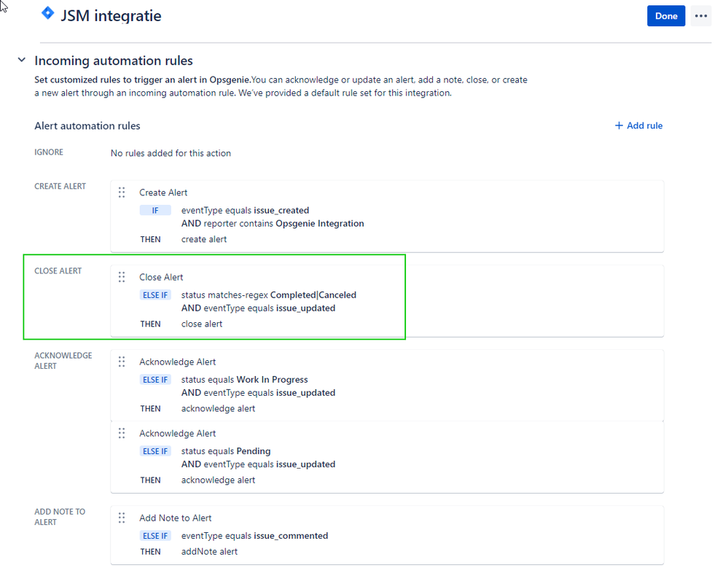
Task: Collapse the Incoming automation rules section
Action: [21, 60]
